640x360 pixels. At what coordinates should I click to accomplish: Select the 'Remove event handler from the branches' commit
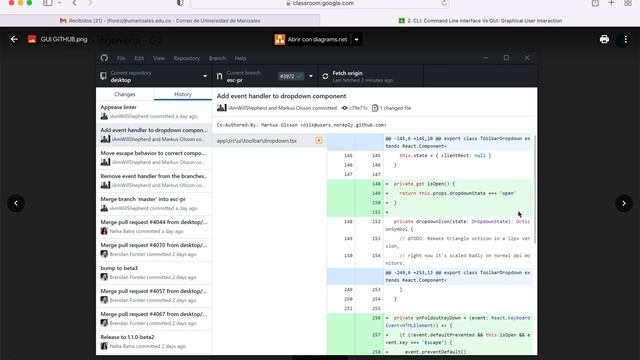[x=154, y=180]
